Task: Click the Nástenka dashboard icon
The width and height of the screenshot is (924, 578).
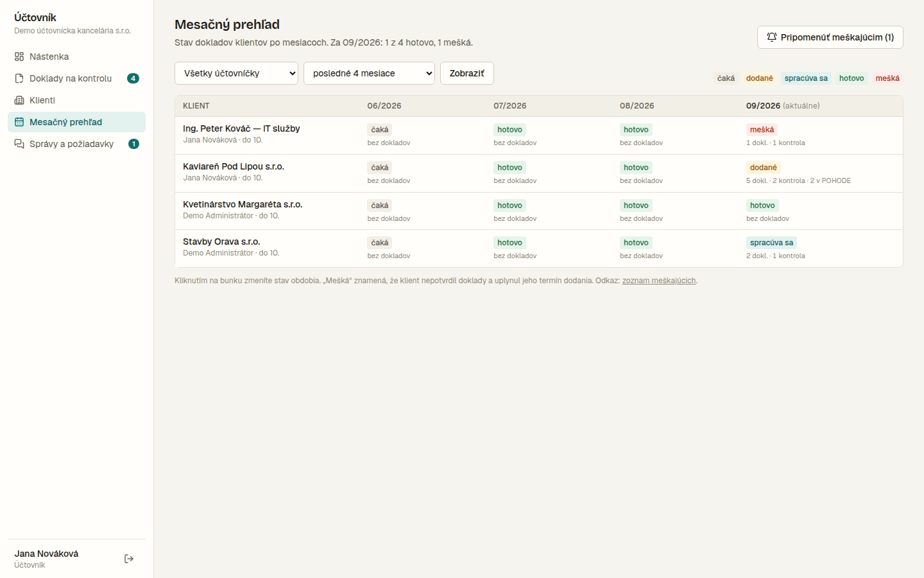Action: [19, 57]
